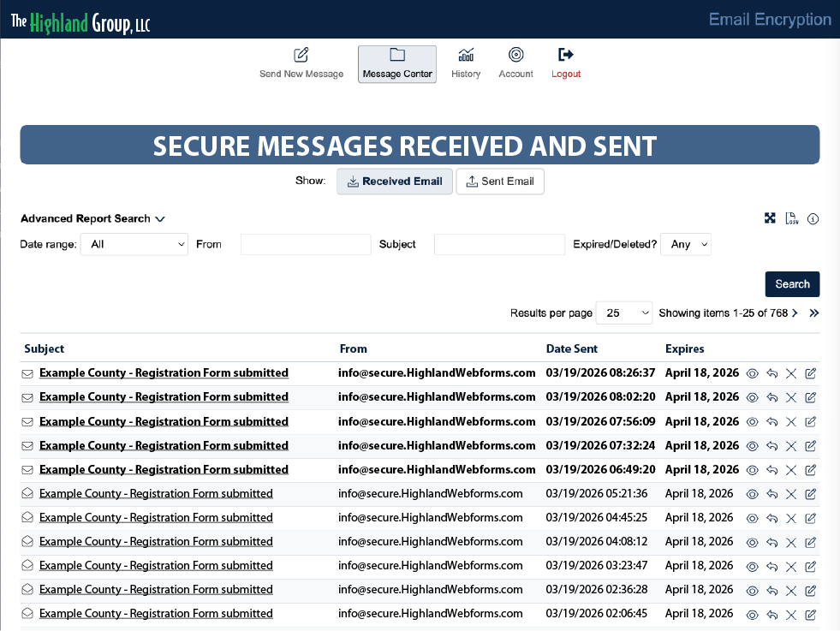Reply to the first received message

click(x=771, y=373)
